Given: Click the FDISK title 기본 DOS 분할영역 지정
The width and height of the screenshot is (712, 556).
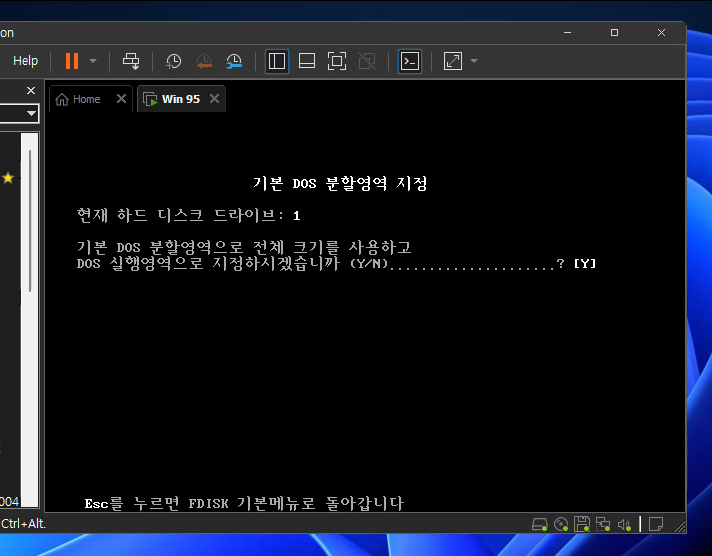Looking at the screenshot, I should 340,183.
